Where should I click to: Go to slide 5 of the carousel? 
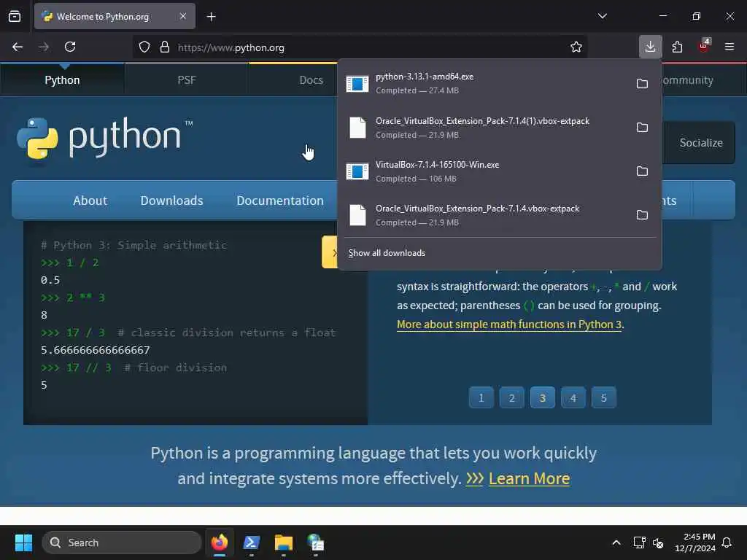point(603,397)
